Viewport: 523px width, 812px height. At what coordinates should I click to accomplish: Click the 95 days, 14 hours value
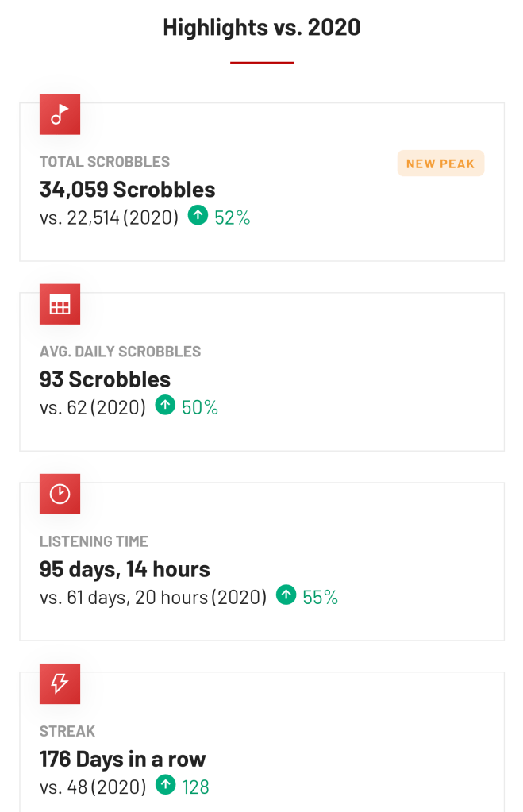coord(125,569)
